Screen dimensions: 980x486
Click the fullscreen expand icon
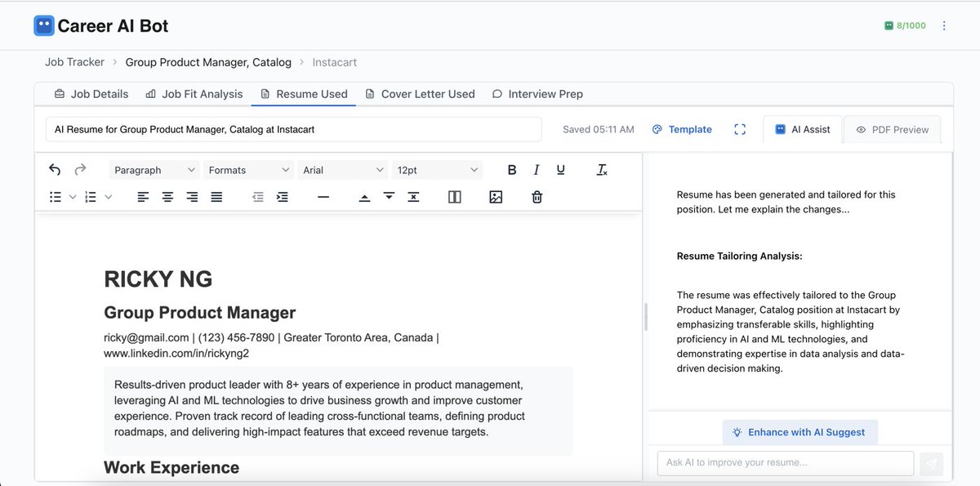pyautogui.click(x=740, y=129)
